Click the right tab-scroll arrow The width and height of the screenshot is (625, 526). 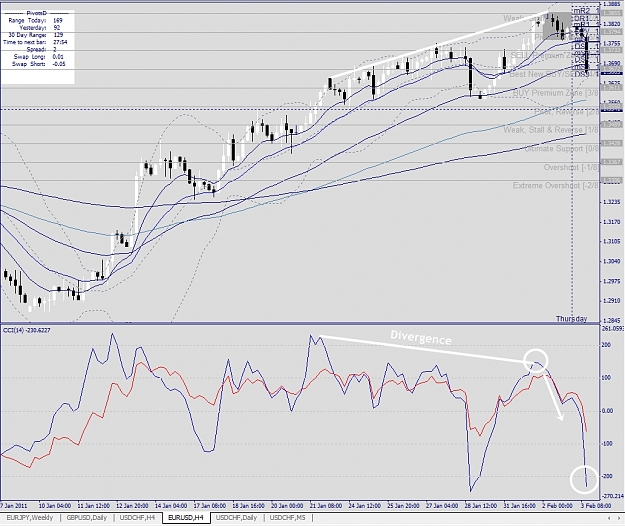point(619,518)
